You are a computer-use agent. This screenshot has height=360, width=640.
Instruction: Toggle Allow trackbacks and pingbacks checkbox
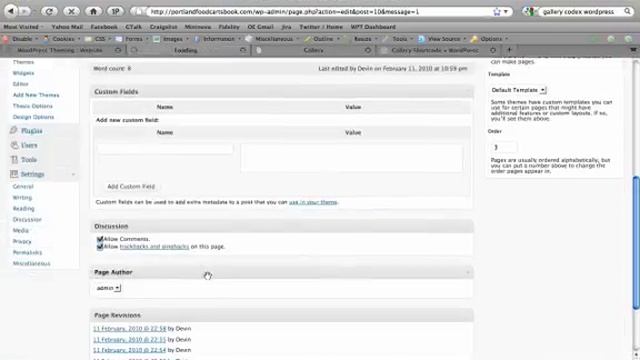(x=100, y=247)
